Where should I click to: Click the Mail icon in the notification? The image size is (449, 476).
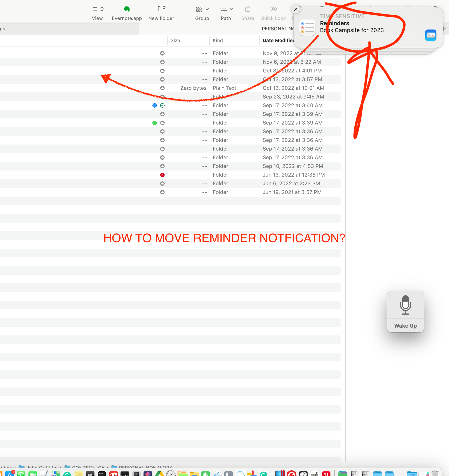[430, 35]
